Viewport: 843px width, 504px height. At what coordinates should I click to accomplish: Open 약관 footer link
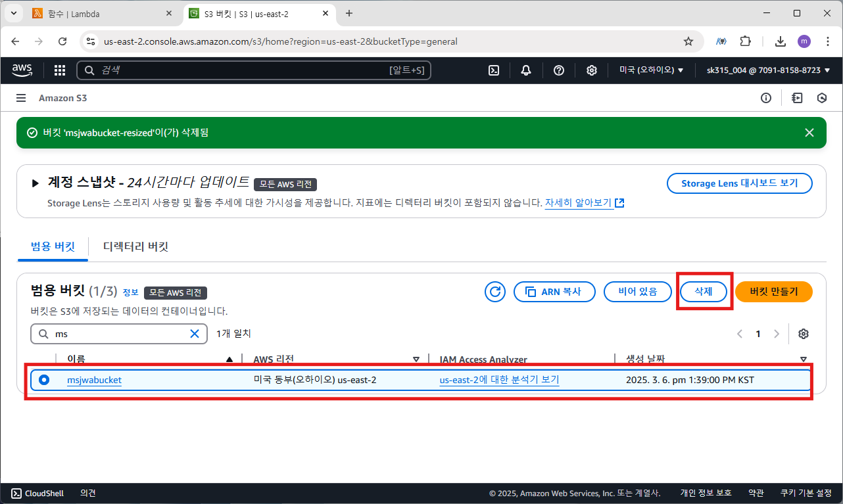[756, 493]
